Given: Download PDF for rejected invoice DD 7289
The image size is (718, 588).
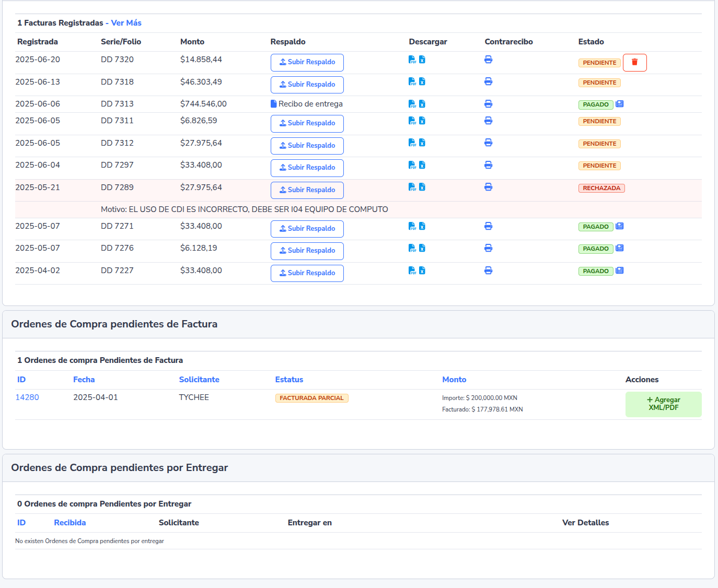Looking at the screenshot, I should coord(412,187).
